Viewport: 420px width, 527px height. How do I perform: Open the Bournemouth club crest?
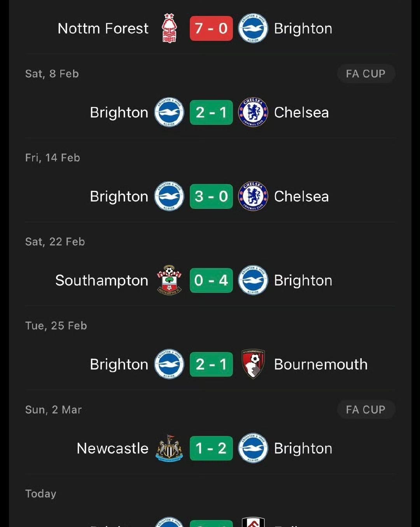[253, 364]
